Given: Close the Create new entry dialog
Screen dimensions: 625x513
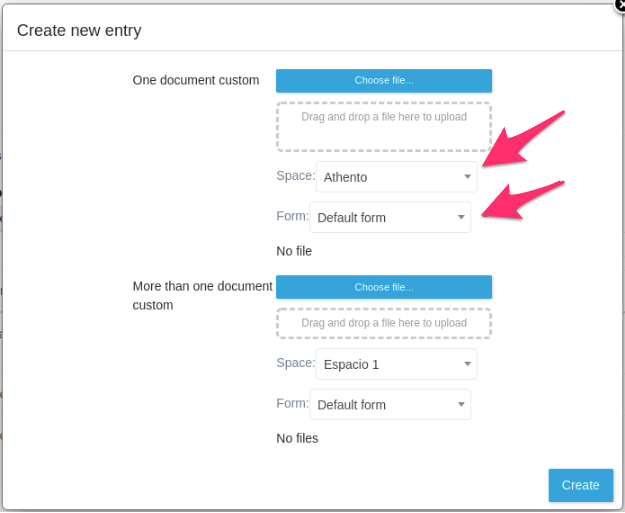Looking at the screenshot, I should click(619, 4).
